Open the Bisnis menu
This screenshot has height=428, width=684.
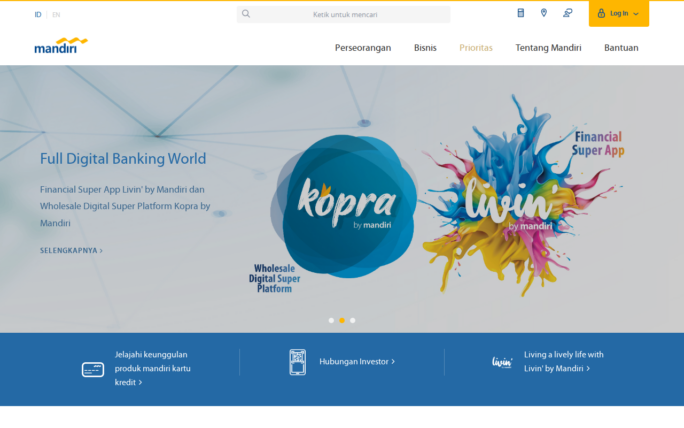(425, 48)
